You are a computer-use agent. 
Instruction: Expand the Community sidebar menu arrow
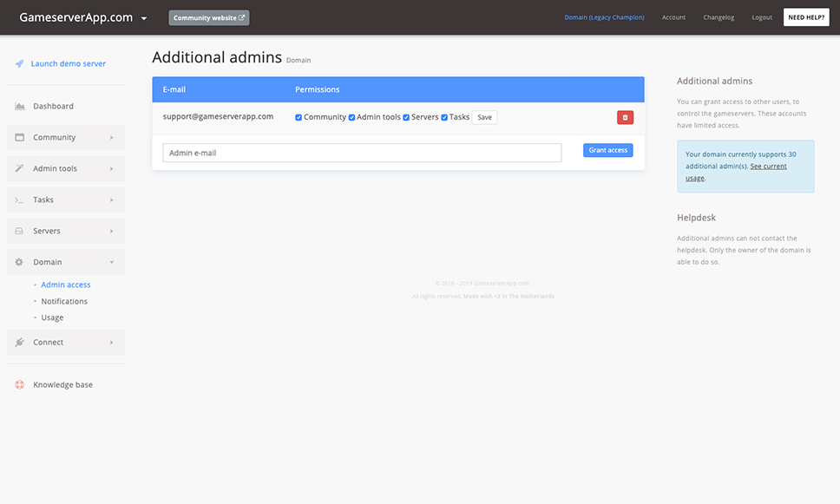click(111, 138)
